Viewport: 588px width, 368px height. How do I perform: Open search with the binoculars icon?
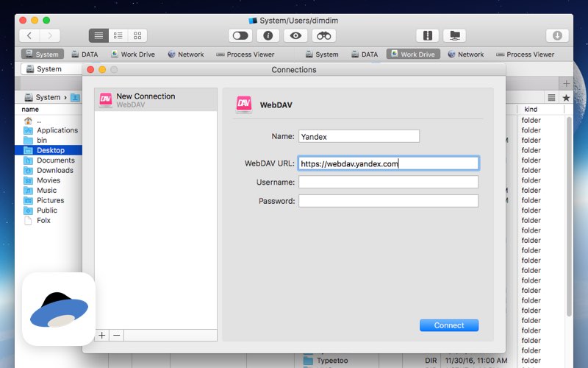323,35
